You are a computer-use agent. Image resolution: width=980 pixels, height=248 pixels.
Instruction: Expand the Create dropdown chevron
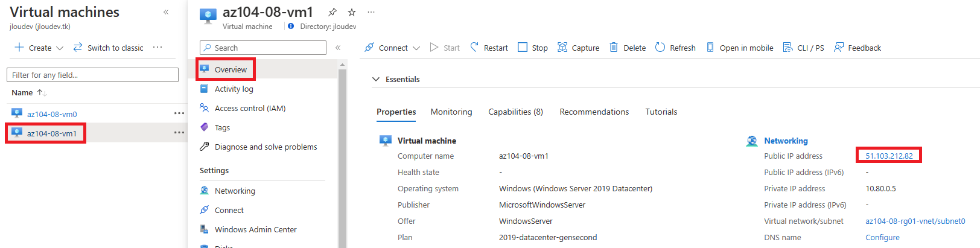click(x=60, y=48)
